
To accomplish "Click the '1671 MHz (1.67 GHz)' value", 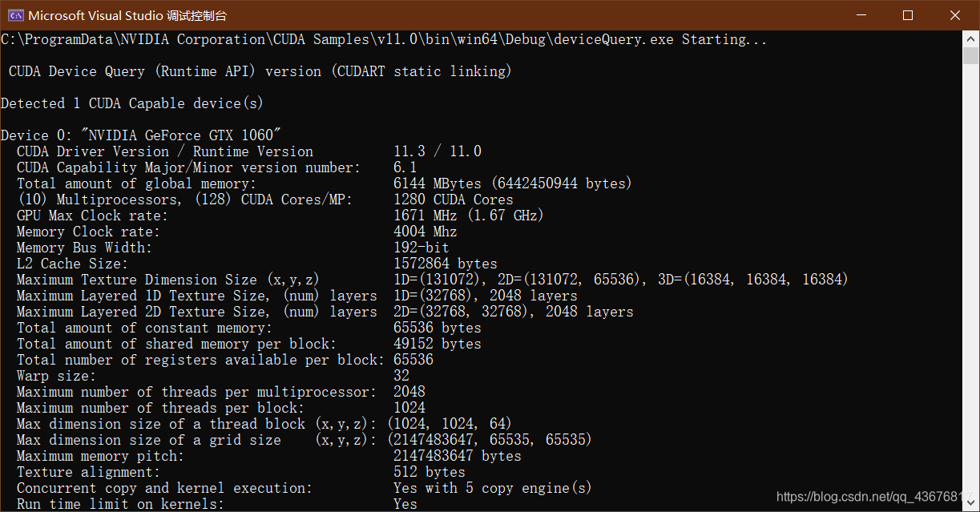I will point(469,216).
